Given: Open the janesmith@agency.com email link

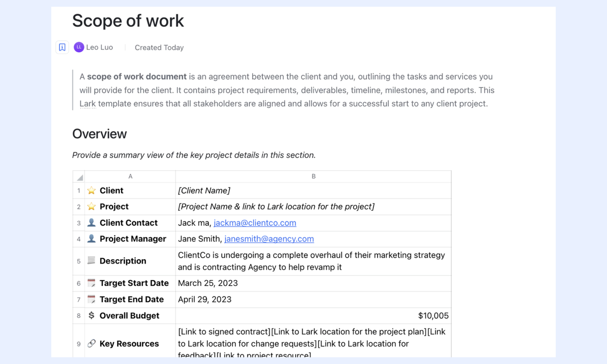Looking at the screenshot, I should coord(269,239).
